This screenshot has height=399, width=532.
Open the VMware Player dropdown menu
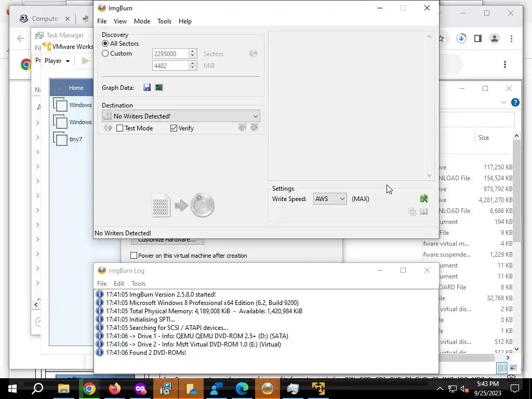pos(57,61)
